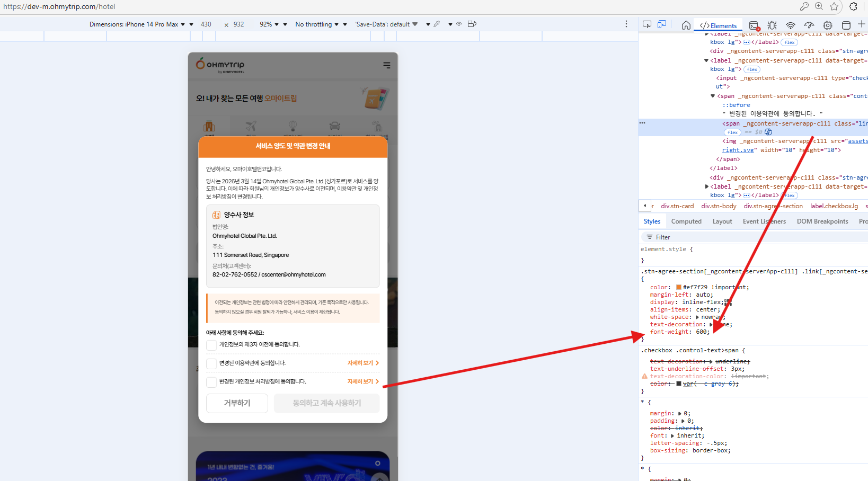Collapse the expanded label element node
868x481 pixels.
pyautogui.click(x=706, y=60)
